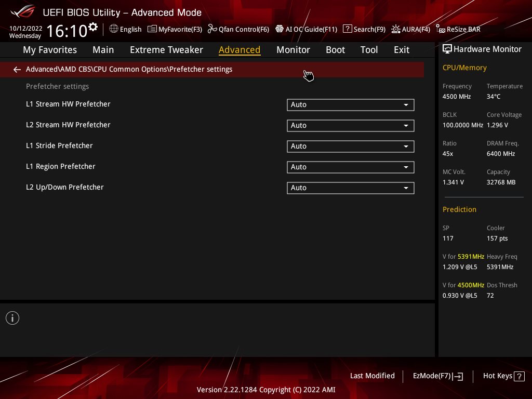Select English language option
The width and height of the screenshot is (532, 399).
click(130, 29)
